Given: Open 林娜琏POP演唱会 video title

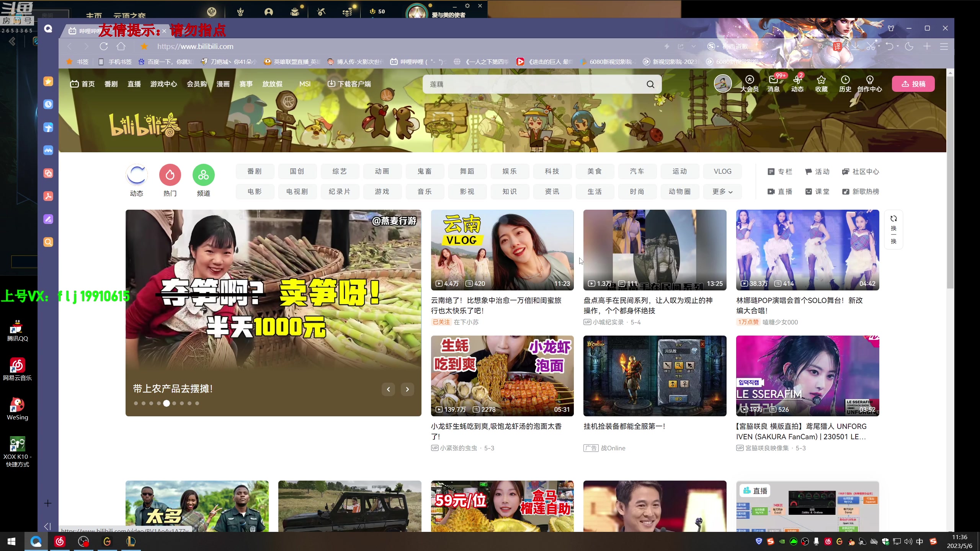Looking at the screenshot, I should (799, 305).
